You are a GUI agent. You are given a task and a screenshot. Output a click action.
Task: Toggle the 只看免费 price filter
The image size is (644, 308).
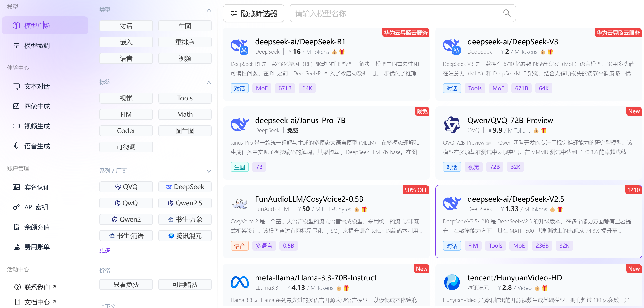pos(126,284)
